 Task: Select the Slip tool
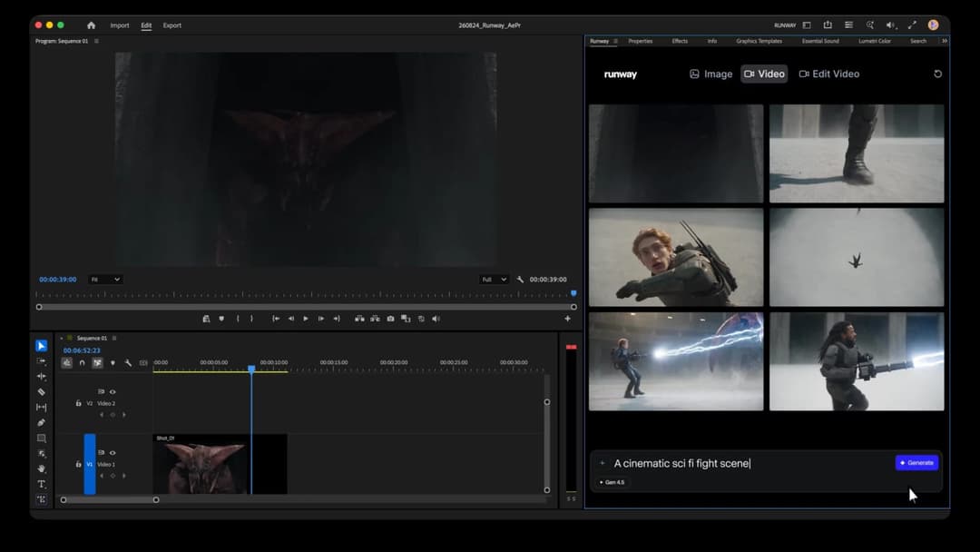(41, 407)
